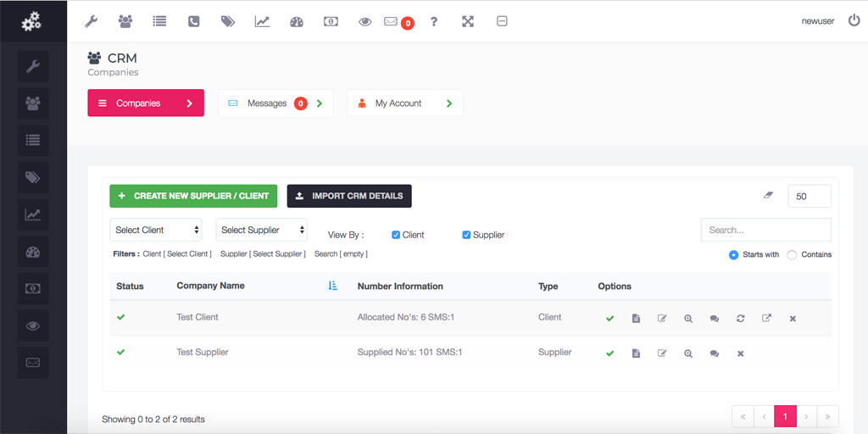Open the phone icon in top toolbar
Viewport: 868px width, 434px height.
pos(194,22)
